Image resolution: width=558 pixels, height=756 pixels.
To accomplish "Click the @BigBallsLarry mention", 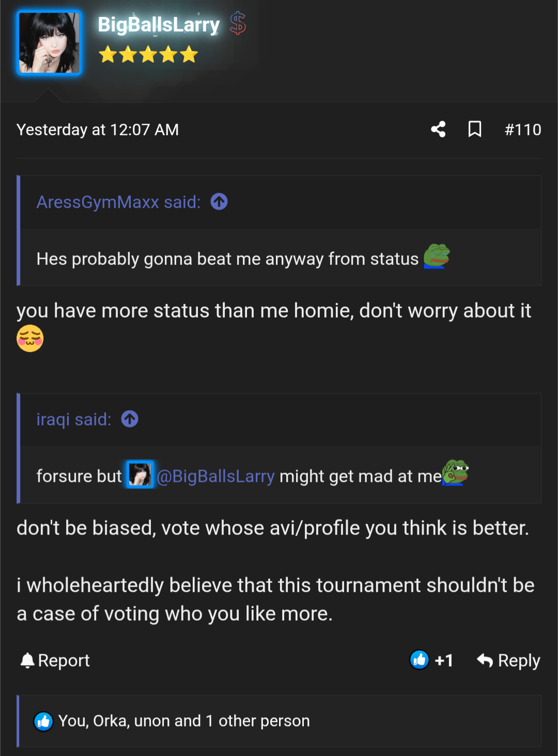I will [x=215, y=476].
